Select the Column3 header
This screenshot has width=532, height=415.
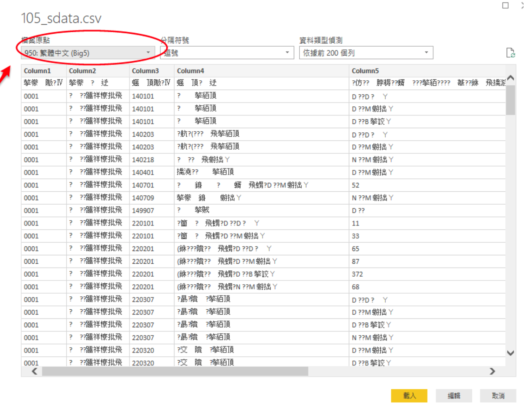(x=152, y=71)
